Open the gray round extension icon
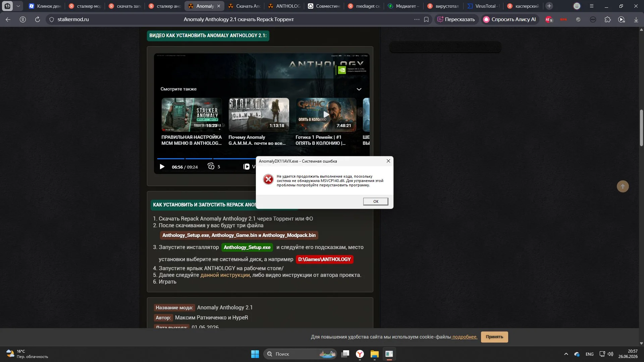The height and width of the screenshot is (362, 644). coord(578,19)
